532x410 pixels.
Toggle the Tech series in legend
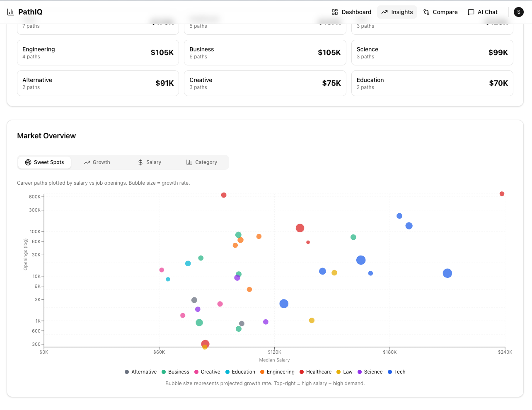[x=397, y=372]
